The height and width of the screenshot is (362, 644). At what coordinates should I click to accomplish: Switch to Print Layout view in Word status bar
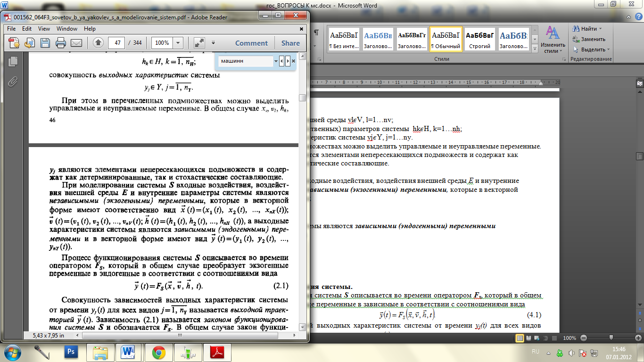tap(520, 338)
